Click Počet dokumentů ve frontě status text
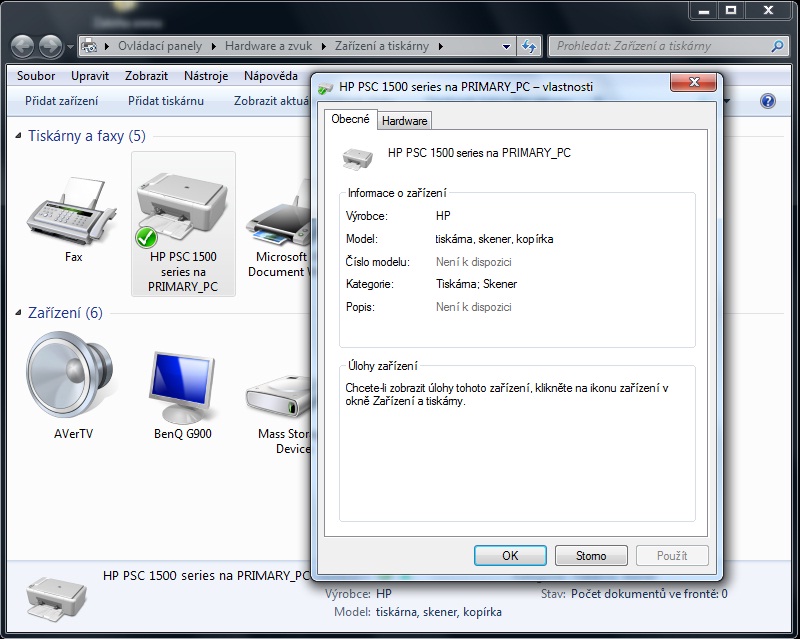This screenshot has height=639, width=800. tap(649, 594)
